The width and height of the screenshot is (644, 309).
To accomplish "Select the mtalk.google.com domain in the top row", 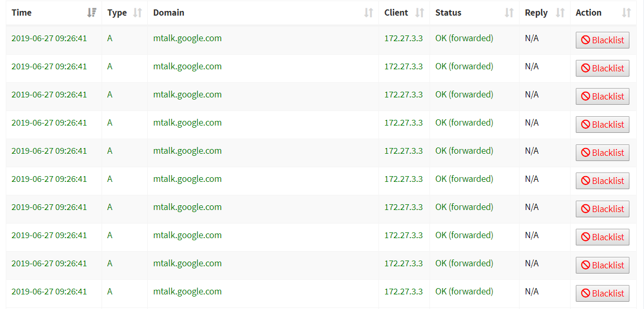I will (x=187, y=38).
